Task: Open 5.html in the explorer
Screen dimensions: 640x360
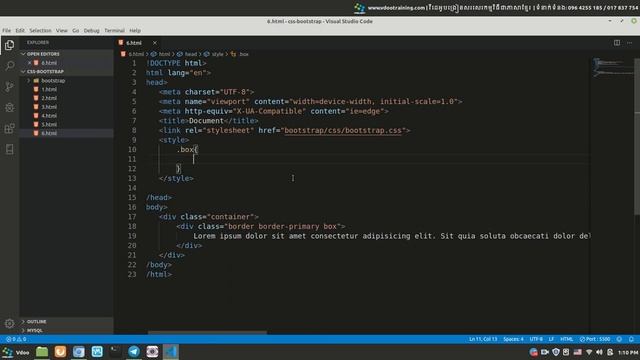Action: pos(66,124)
